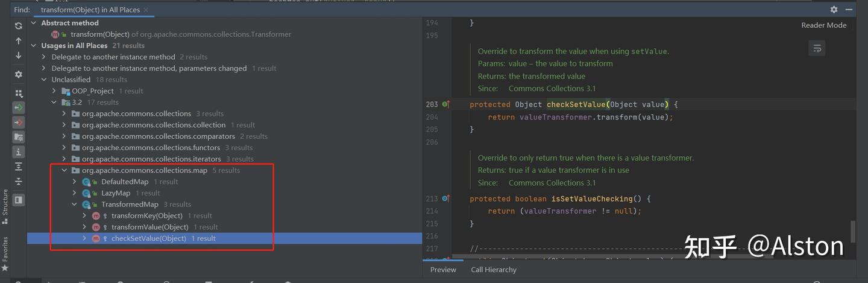
Task: Expand Delegate parameters changed node
Action: coord(44,68)
